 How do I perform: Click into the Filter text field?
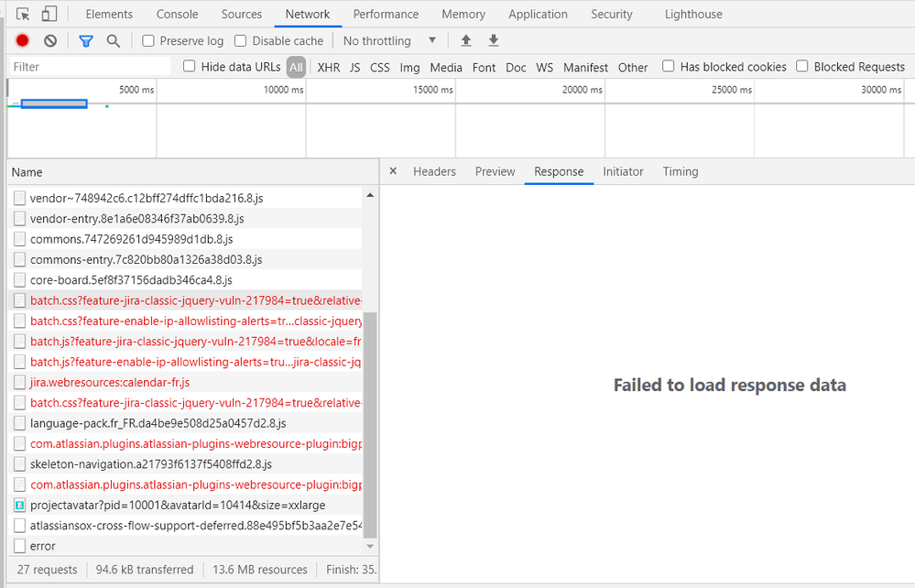tap(90, 67)
